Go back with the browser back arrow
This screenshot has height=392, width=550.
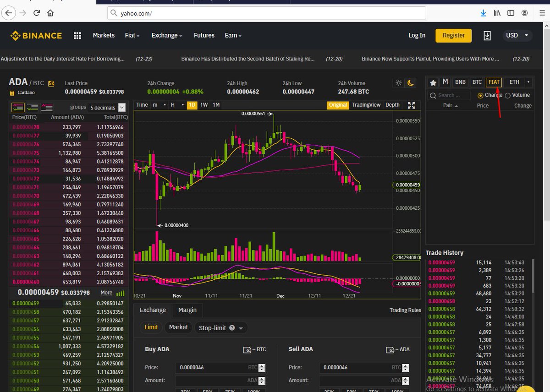[x=9, y=13]
